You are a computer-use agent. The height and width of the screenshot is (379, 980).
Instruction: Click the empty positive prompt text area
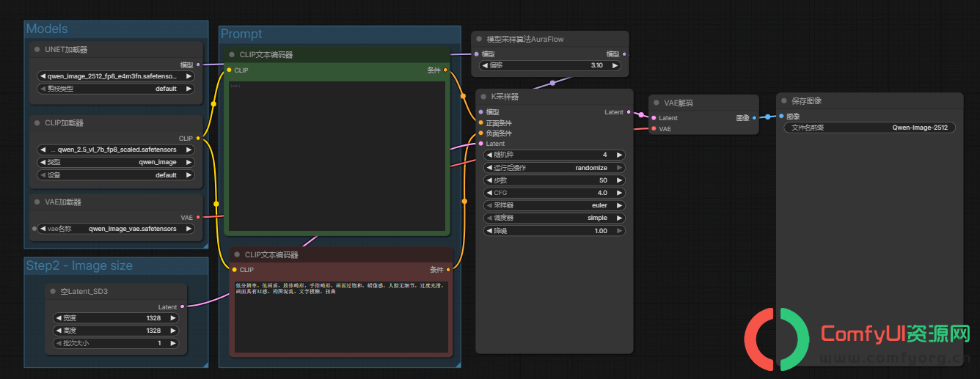tap(337, 156)
